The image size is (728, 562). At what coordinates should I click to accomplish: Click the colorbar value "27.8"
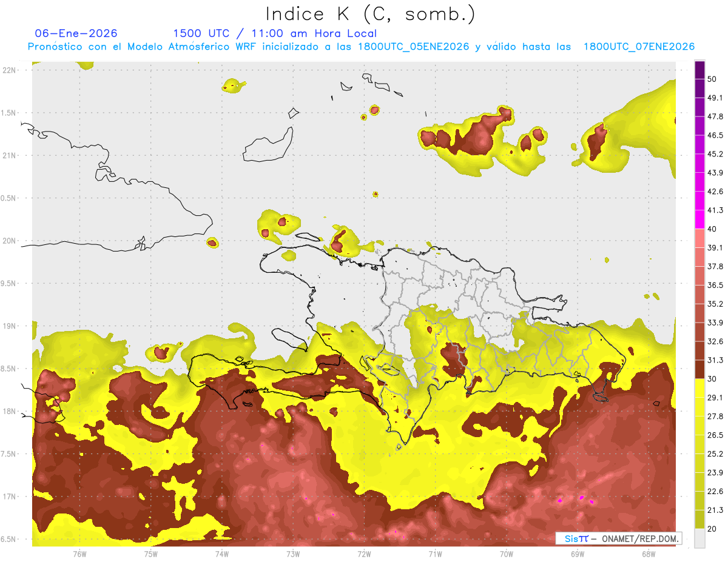[x=715, y=416]
